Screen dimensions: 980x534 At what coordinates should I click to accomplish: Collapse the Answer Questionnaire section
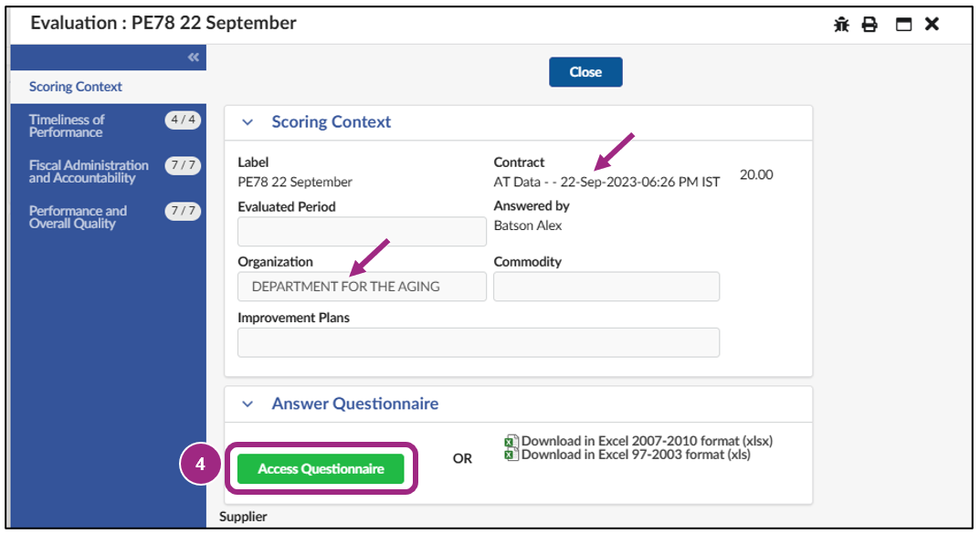coord(248,403)
